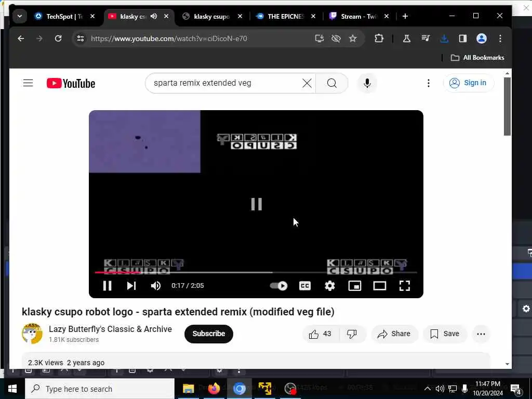532x399 pixels.
Task: Click the taskbar search box
Action: pos(100,389)
